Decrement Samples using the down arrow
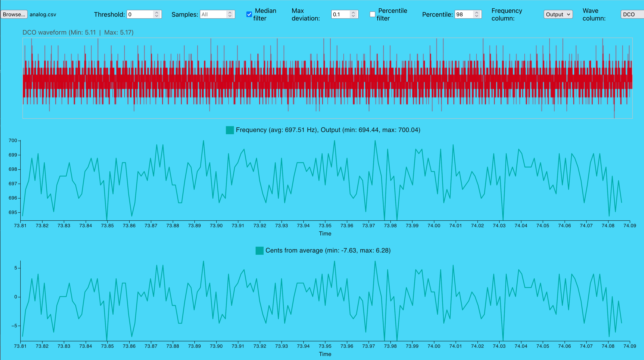644x360 pixels. (x=230, y=16)
